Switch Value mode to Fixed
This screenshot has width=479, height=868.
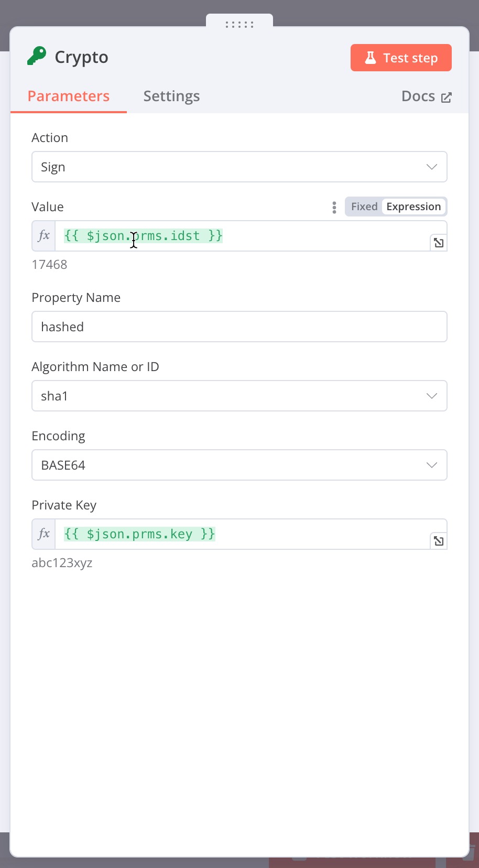364,207
